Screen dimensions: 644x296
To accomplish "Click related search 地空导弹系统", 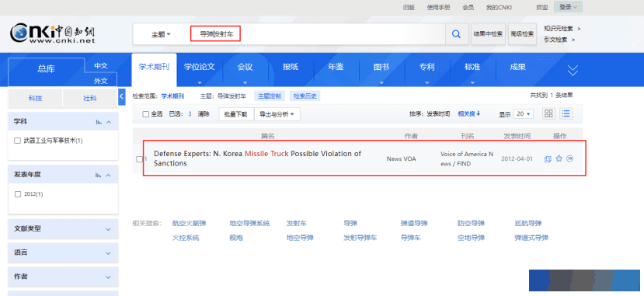I will 249,223.
